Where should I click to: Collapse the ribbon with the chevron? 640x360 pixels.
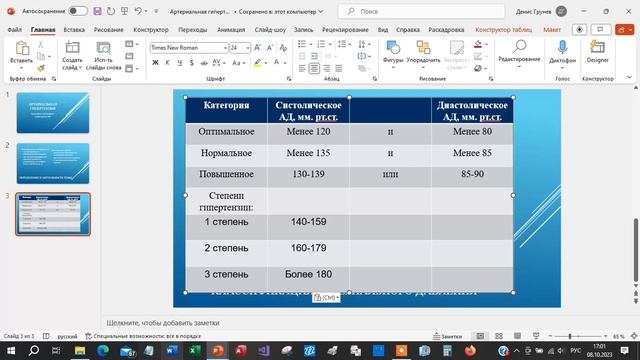(x=629, y=77)
